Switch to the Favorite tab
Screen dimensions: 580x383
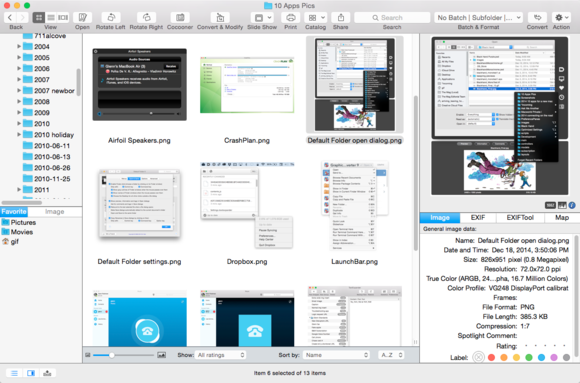pyautogui.click(x=14, y=212)
